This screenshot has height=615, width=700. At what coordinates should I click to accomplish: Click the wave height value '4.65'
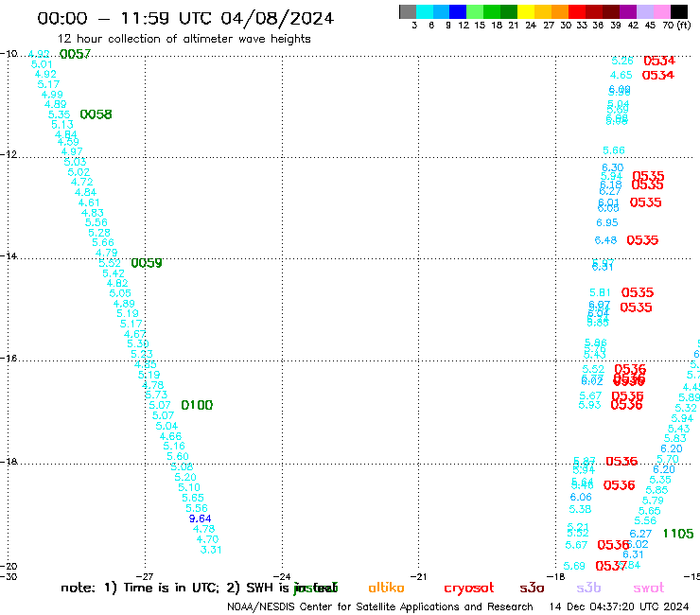point(621,75)
